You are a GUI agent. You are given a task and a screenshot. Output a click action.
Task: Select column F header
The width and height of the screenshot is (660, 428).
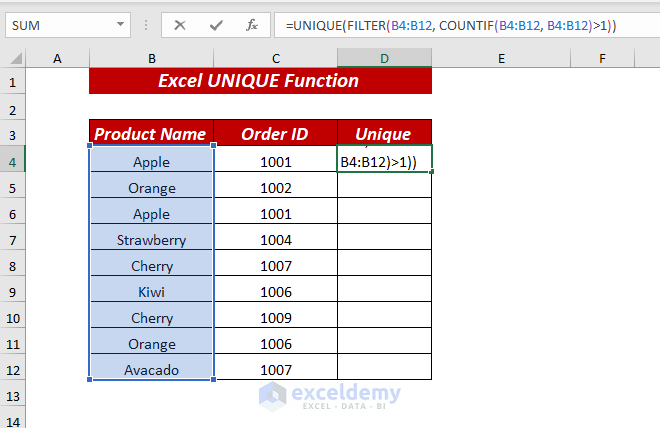click(602, 58)
